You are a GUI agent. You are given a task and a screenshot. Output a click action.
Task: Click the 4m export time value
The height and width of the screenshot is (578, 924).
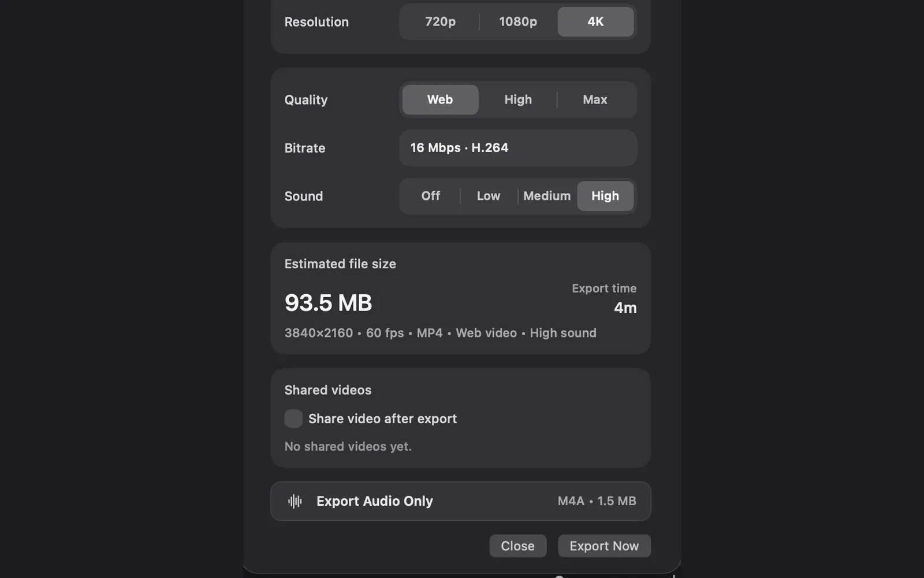(x=625, y=308)
